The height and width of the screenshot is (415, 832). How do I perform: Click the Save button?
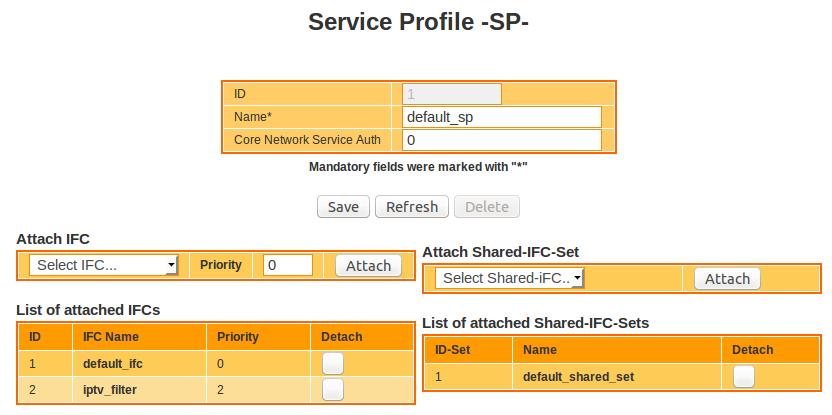tap(343, 207)
